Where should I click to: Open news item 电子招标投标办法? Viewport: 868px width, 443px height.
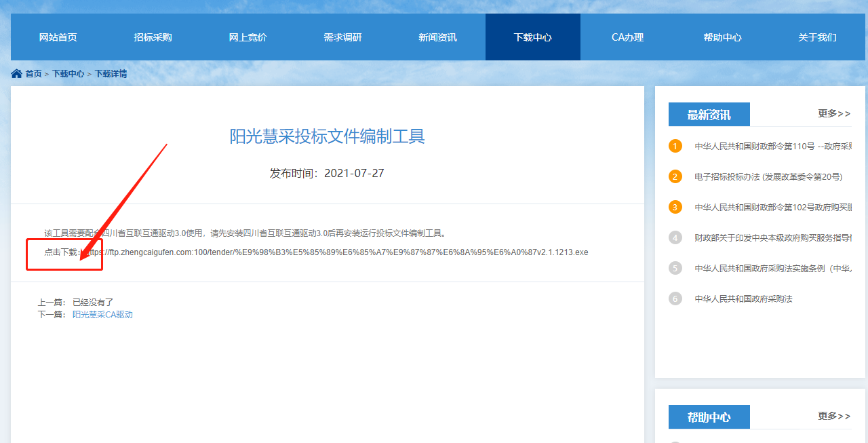(768, 176)
